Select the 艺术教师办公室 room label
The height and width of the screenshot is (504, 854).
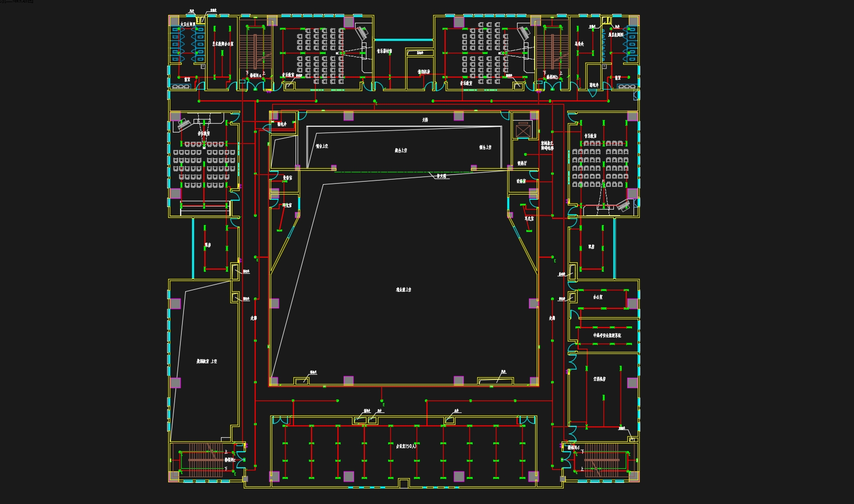[x=223, y=45]
